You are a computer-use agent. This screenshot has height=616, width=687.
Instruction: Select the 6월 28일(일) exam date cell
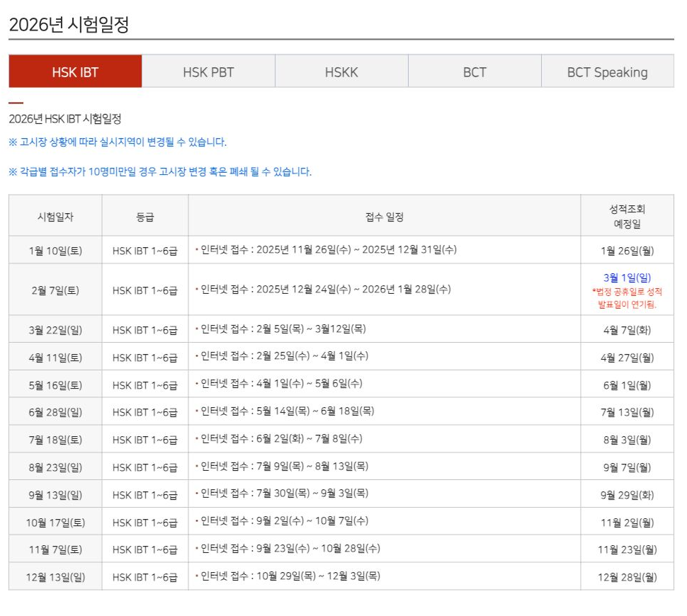(x=56, y=412)
